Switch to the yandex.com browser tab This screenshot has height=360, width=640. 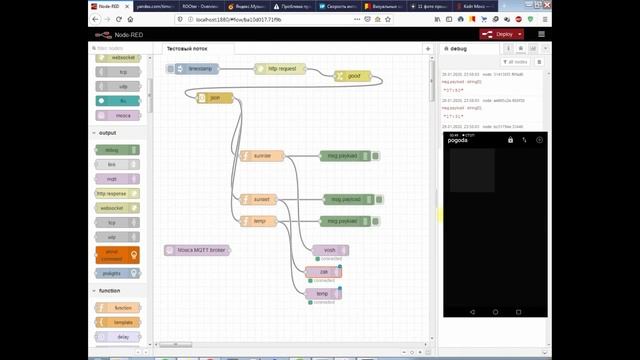click(155, 7)
